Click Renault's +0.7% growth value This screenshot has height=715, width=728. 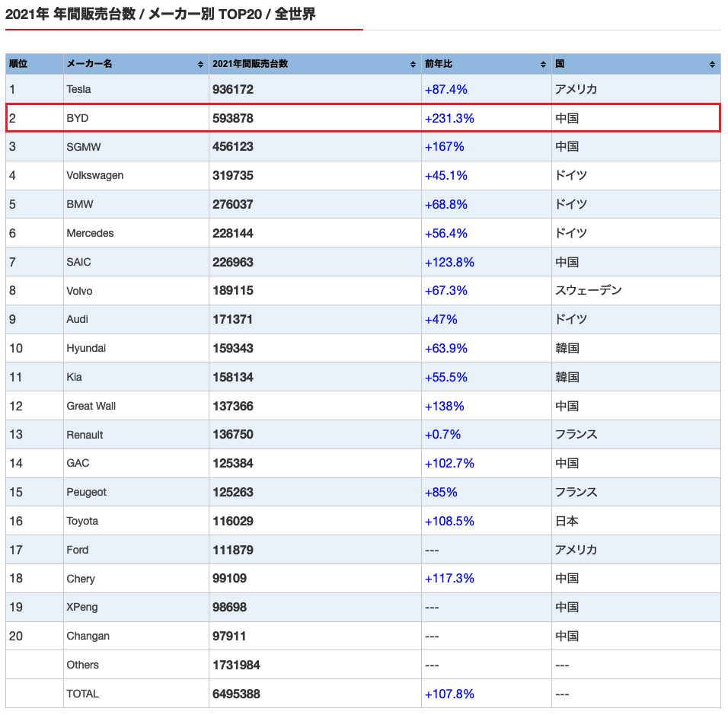click(x=442, y=434)
